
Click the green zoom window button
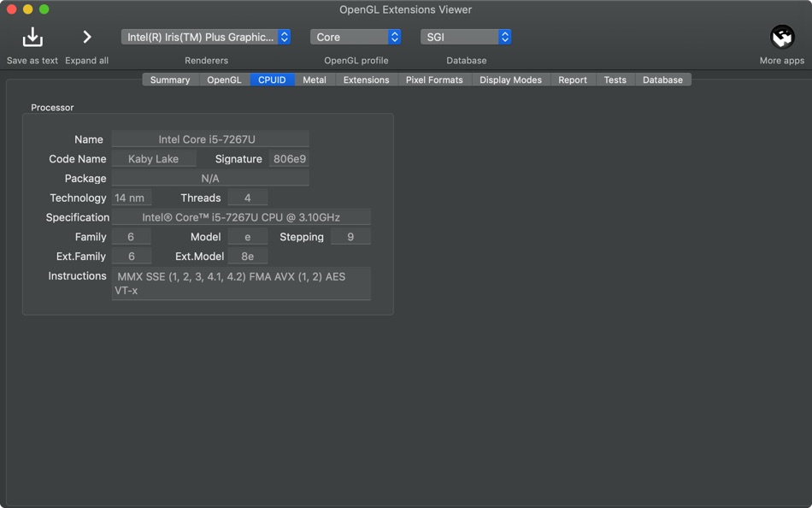click(x=44, y=9)
